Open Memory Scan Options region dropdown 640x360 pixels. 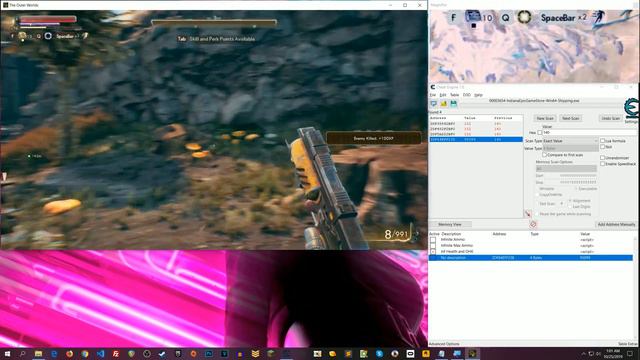click(566, 169)
